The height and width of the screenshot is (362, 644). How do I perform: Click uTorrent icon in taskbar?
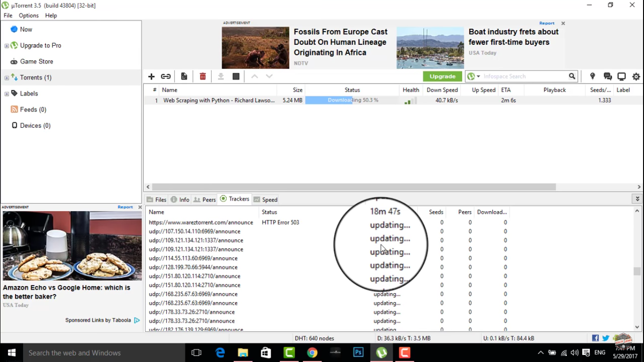pyautogui.click(x=381, y=353)
